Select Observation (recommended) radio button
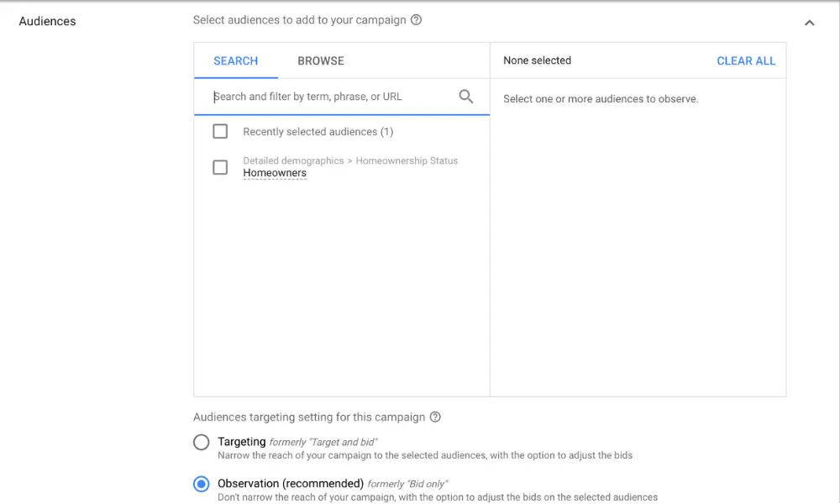The image size is (840, 504). (x=202, y=484)
